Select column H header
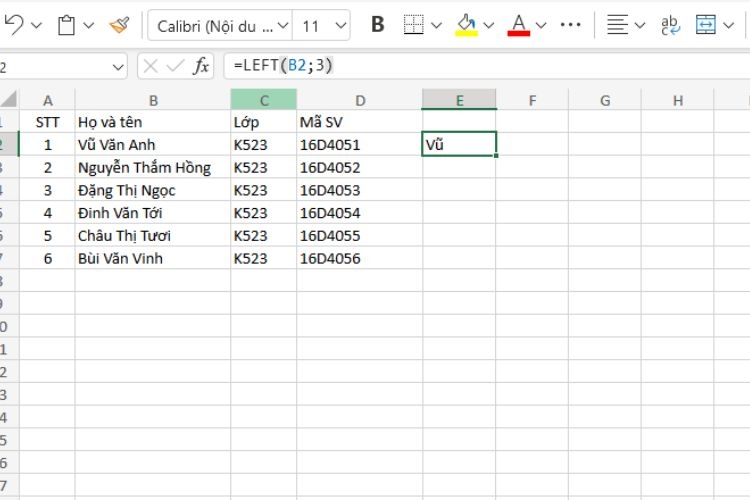This screenshot has height=500, width=750. 678,100
